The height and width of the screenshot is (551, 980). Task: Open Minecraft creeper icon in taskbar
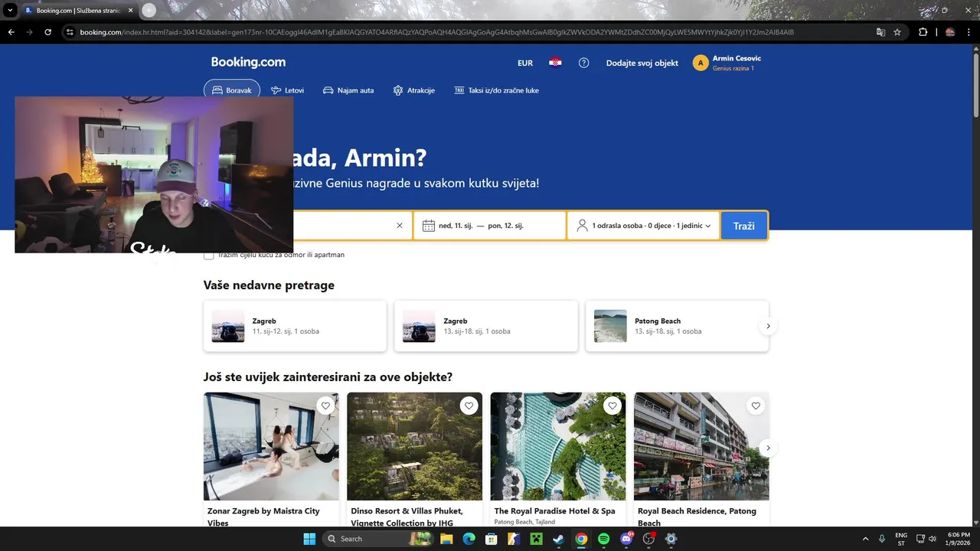pos(537,539)
